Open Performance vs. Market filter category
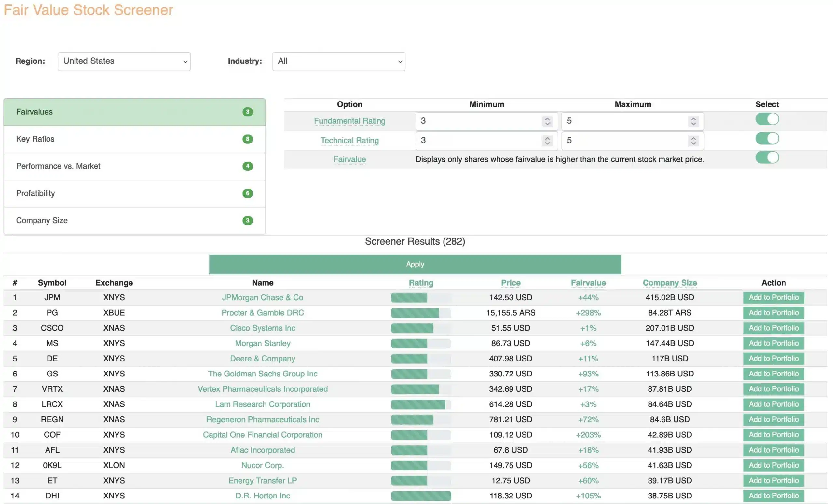 coord(135,166)
